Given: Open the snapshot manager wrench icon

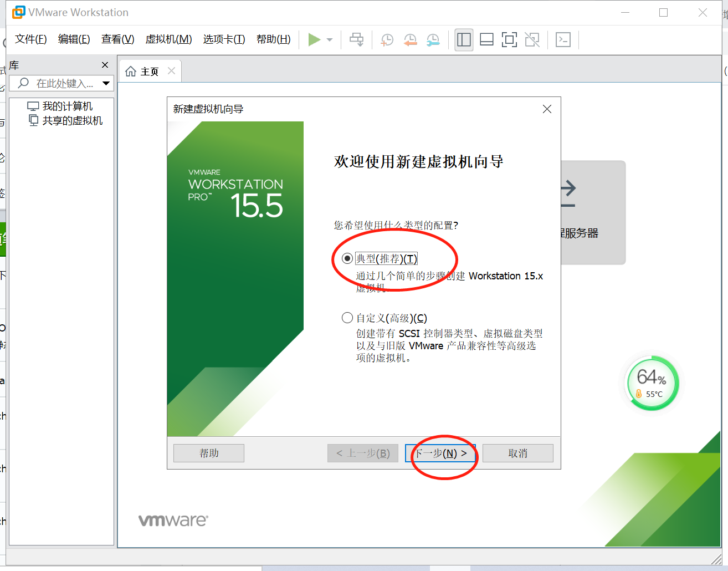Looking at the screenshot, I should [x=433, y=39].
